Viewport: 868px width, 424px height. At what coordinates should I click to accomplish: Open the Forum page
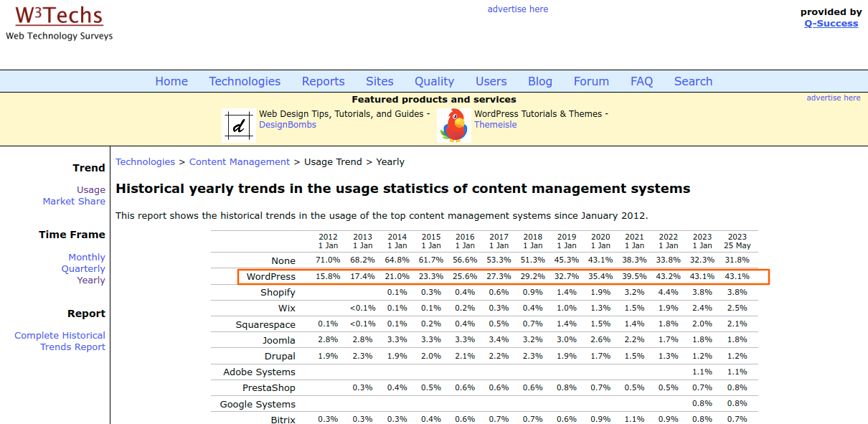click(591, 81)
